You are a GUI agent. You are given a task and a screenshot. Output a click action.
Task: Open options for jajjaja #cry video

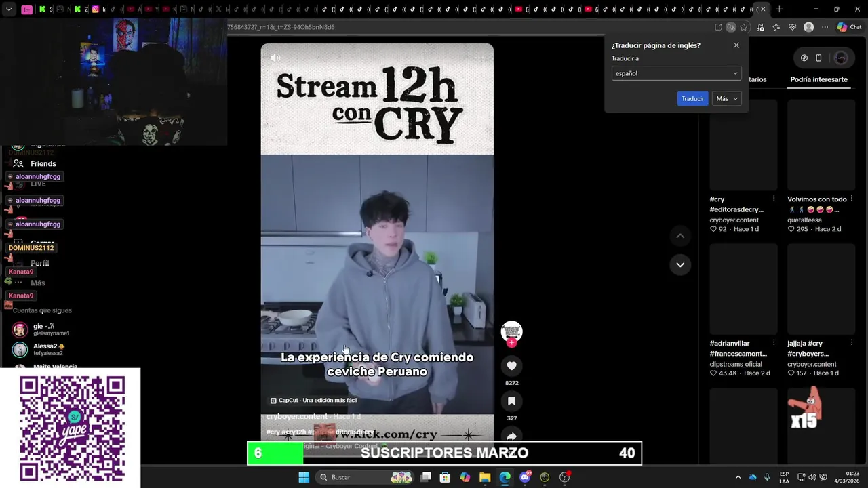[852, 343]
